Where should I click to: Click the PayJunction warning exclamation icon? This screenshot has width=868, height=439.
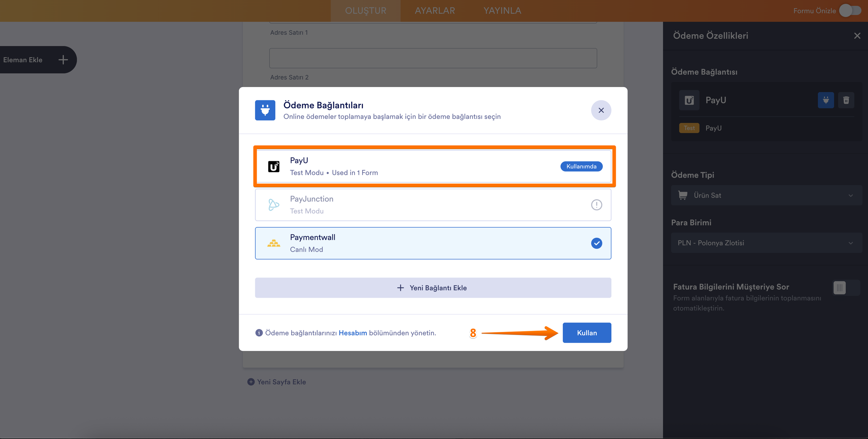(x=596, y=205)
